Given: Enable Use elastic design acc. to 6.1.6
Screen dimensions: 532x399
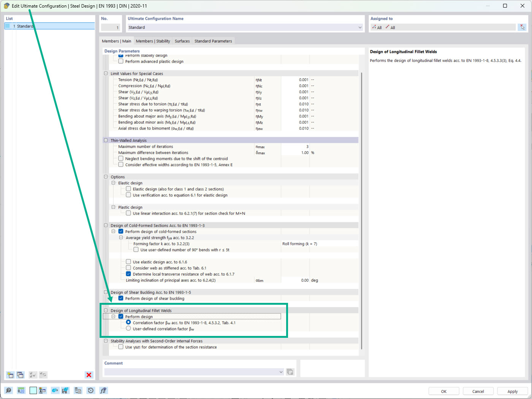Looking at the screenshot, I should tap(128, 262).
